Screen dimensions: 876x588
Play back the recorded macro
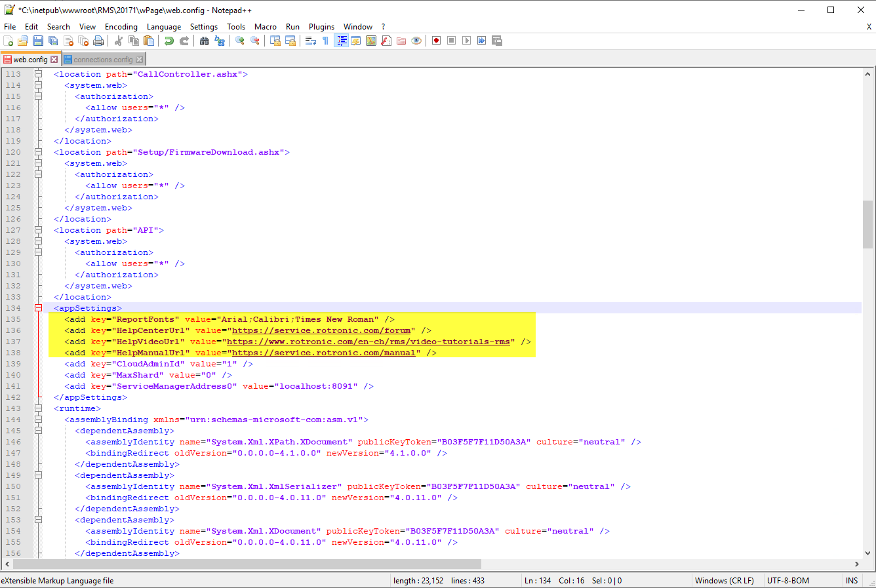(x=466, y=41)
